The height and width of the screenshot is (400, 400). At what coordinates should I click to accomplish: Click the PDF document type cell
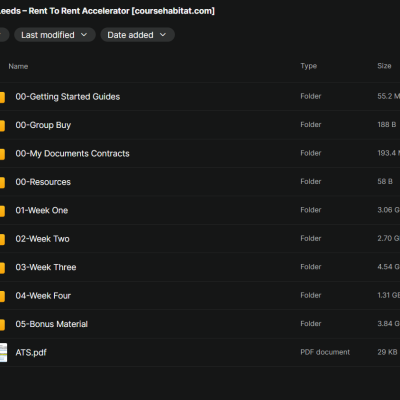coord(325,352)
